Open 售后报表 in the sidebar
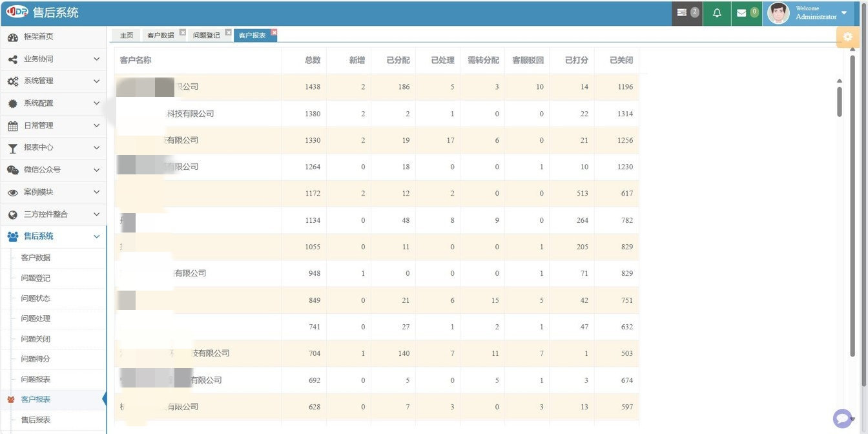The width and height of the screenshot is (868, 434). (x=36, y=420)
